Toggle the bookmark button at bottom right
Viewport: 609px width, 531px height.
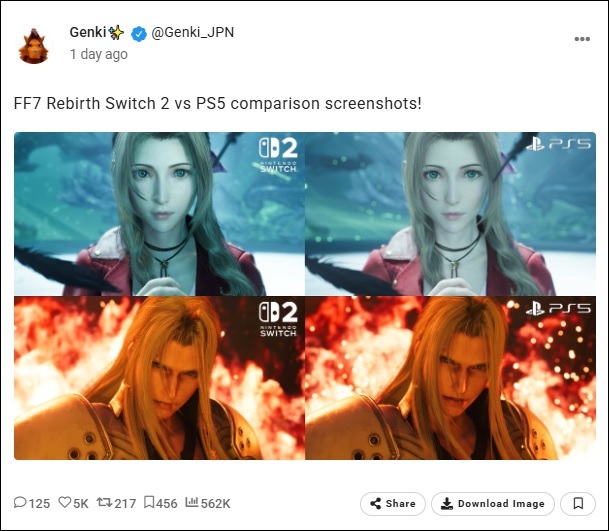click(578, 504)
